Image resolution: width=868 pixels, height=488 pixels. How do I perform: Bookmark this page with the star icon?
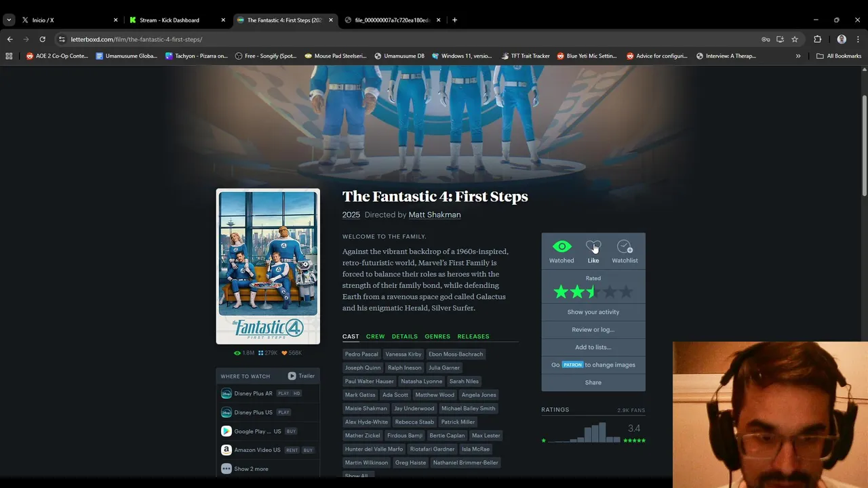tap(795, 39)
